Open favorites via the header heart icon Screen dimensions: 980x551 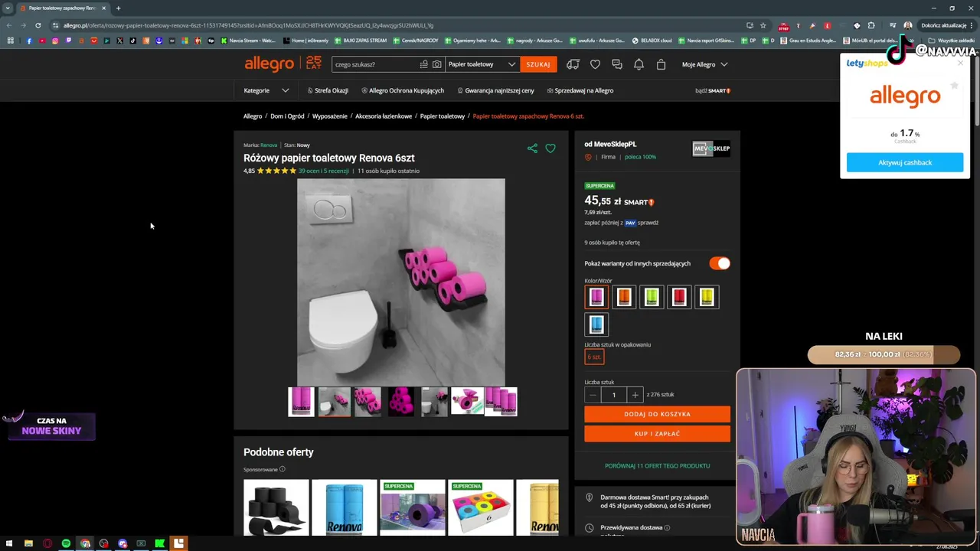(x=595, y=64)
